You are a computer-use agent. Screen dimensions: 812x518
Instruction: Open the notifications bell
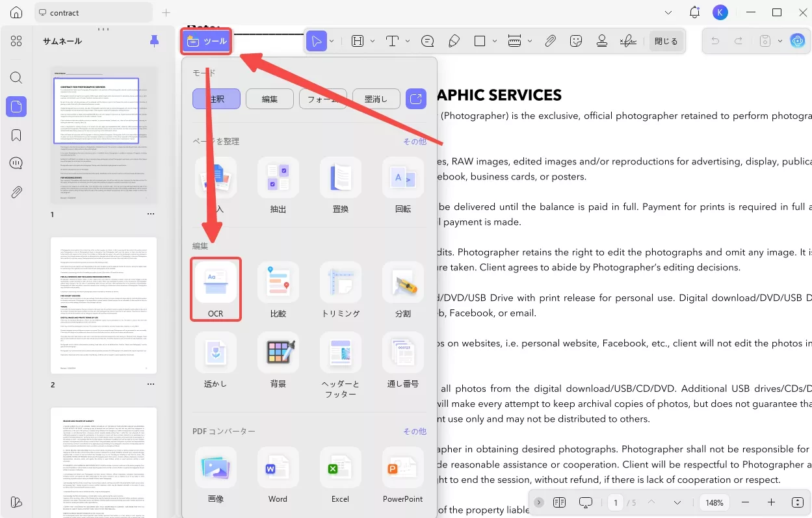point(695,12)
